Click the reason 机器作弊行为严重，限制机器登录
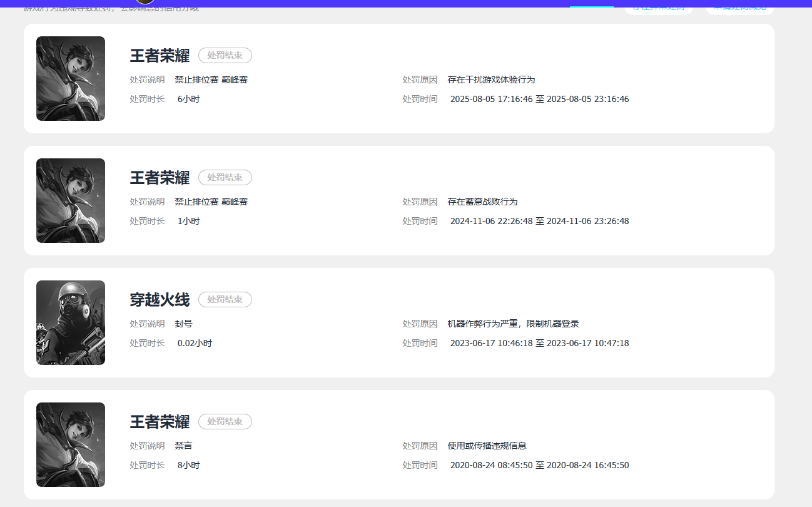This screenshot has width=812, height=507. click(x=514, y=324)
